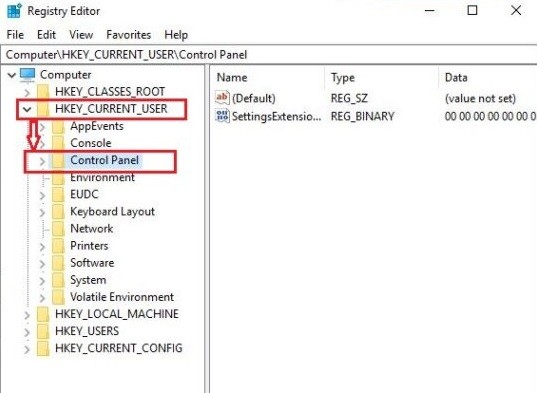Click the REG_BINARY type cell

point(362,116)
